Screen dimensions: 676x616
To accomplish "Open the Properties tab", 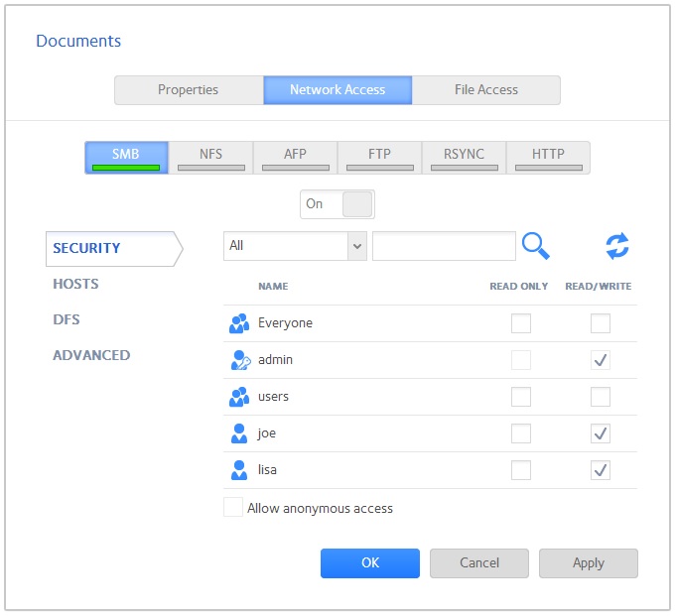I will click(x=189, y=90).
